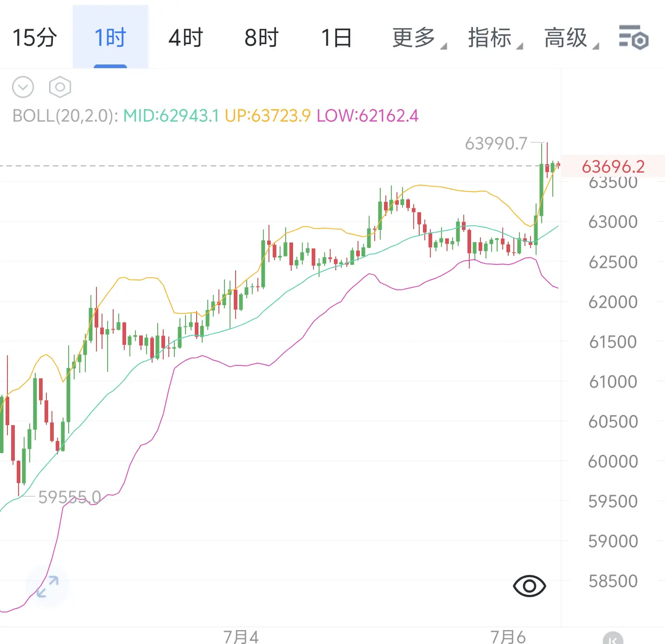Select the 7月4 date marker
This screenshot has width=665, height=644.
[241, 637]
